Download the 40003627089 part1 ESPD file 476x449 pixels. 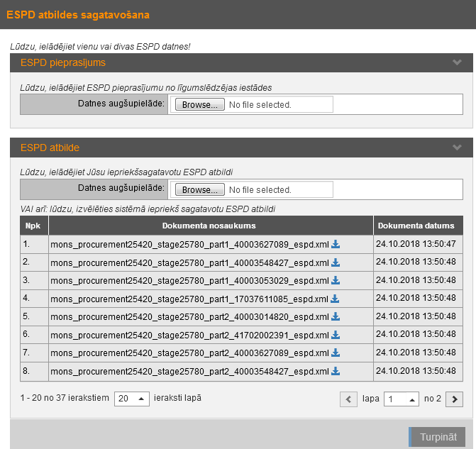point(336,245)
